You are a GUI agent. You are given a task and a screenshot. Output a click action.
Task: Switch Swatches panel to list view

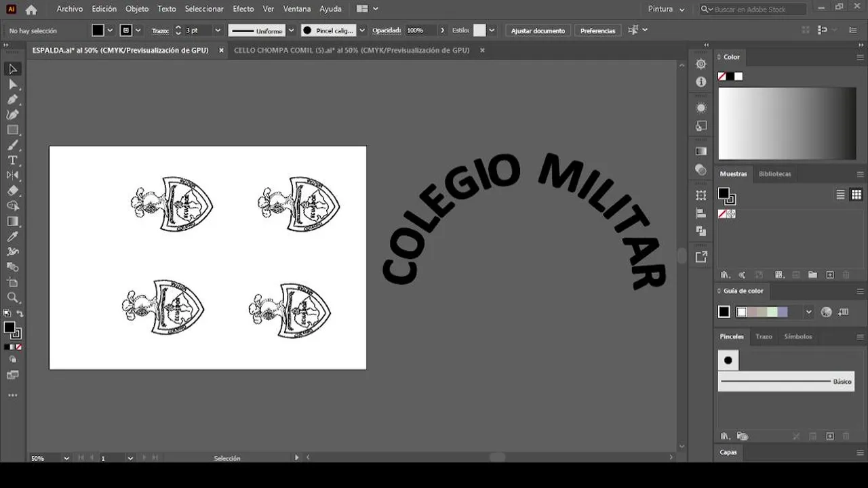840,195
